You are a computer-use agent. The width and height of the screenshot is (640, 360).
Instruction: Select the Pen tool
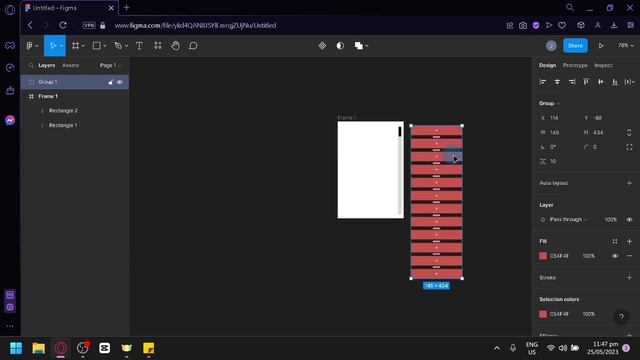[118, 46]
